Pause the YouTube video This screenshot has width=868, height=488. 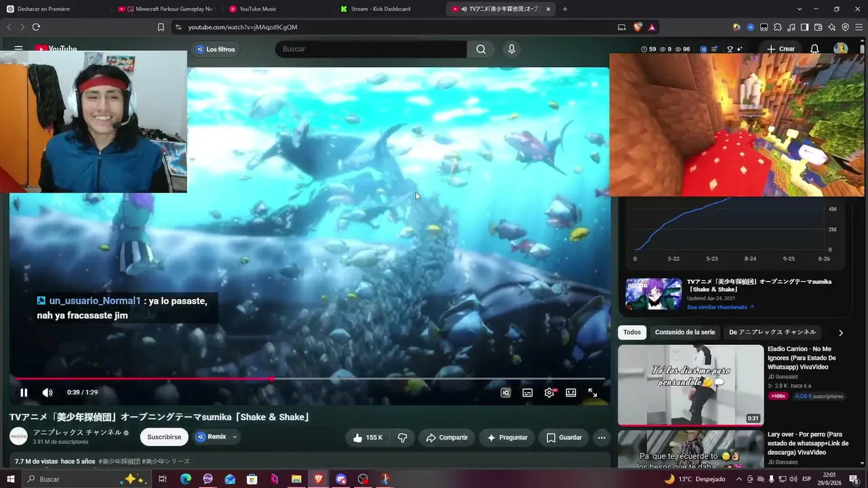click(x=24, y=392)
